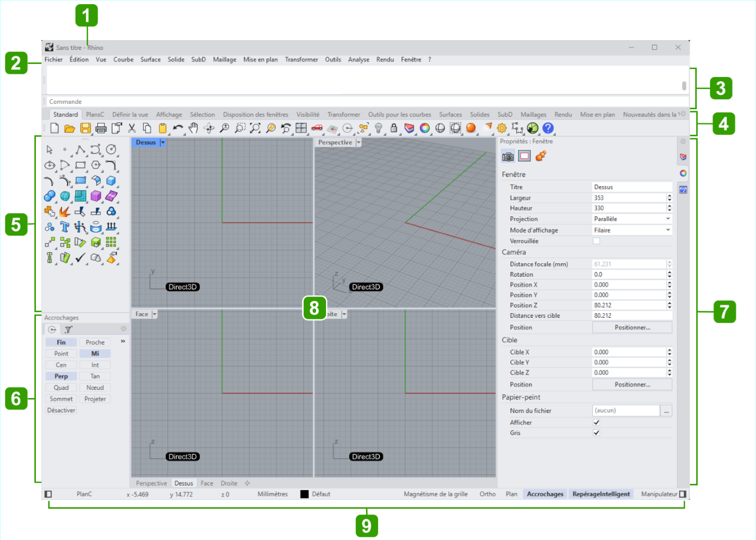Click the Projeter snap button
The image size is (756, 540).
95,399
